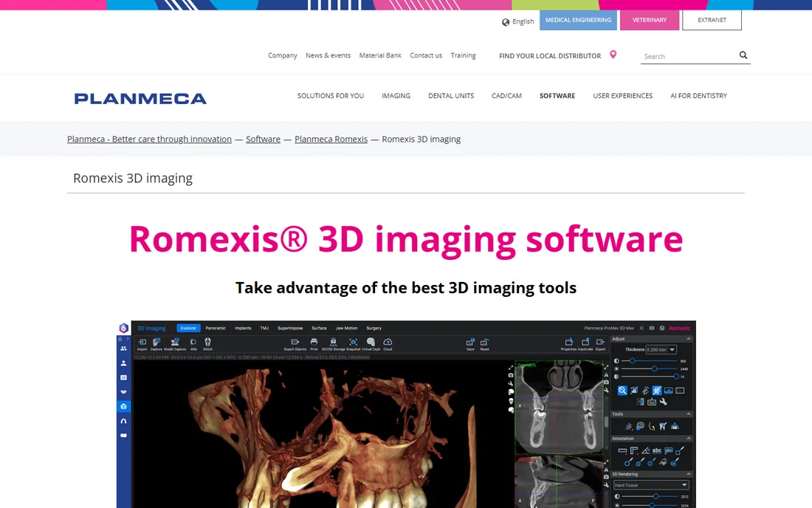Screen dimensions: 812x508
Task: Open News & events
Action: (328, 55)
